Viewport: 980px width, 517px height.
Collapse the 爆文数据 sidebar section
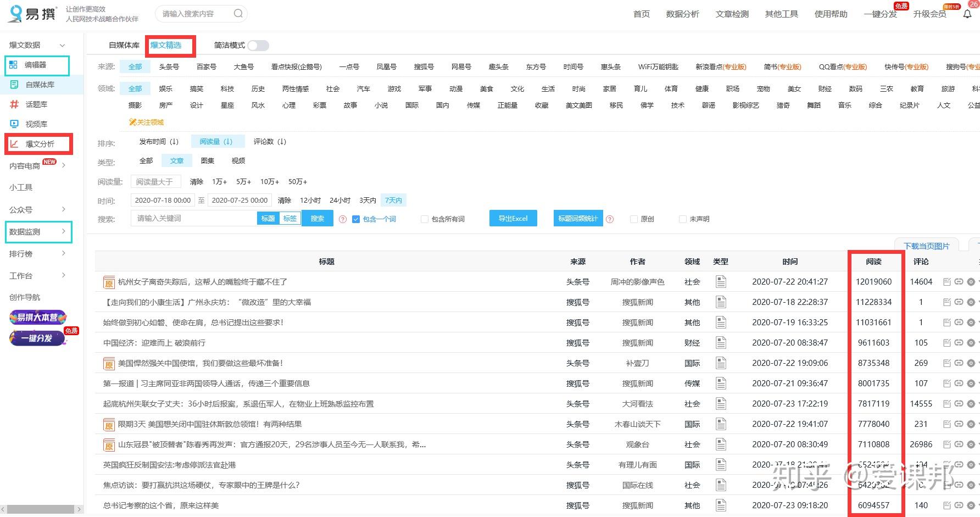pyautogui.click(x=62, y=45)
